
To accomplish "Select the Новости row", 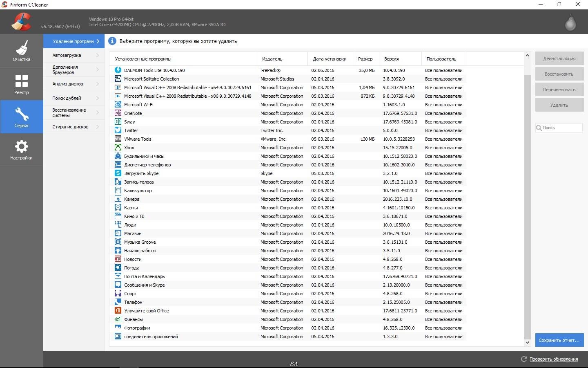I will (x=288, y=259).
